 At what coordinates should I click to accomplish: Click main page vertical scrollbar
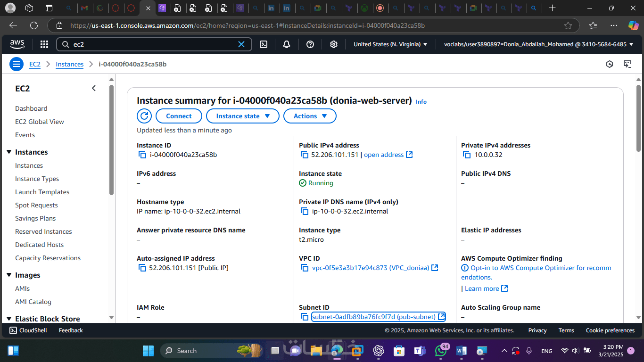638,118
